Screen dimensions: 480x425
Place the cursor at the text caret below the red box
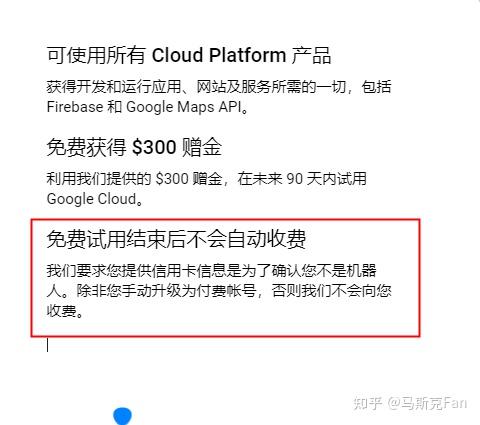coord(48,345)
